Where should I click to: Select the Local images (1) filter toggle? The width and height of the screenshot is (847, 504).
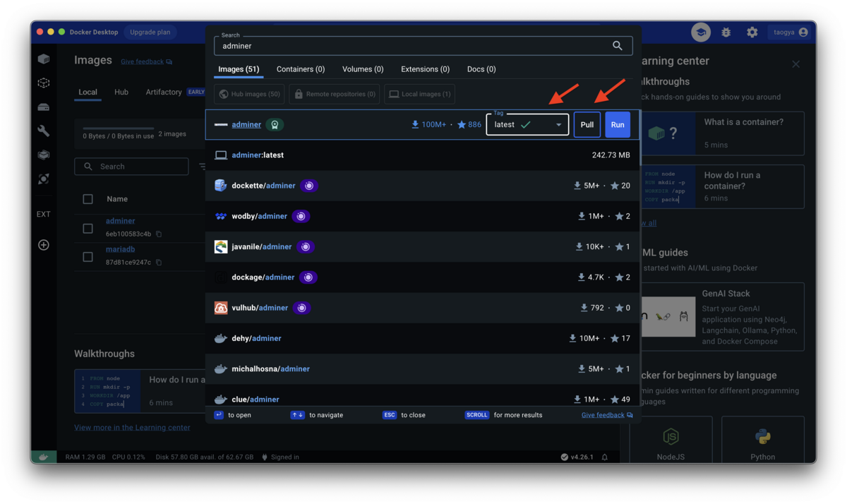click(419, 94)
